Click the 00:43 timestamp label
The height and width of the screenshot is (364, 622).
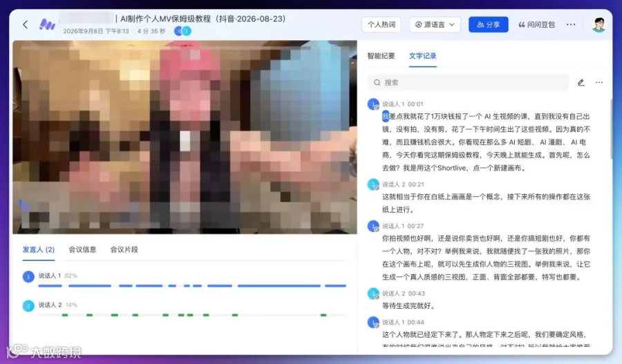[x=417, y=294]
